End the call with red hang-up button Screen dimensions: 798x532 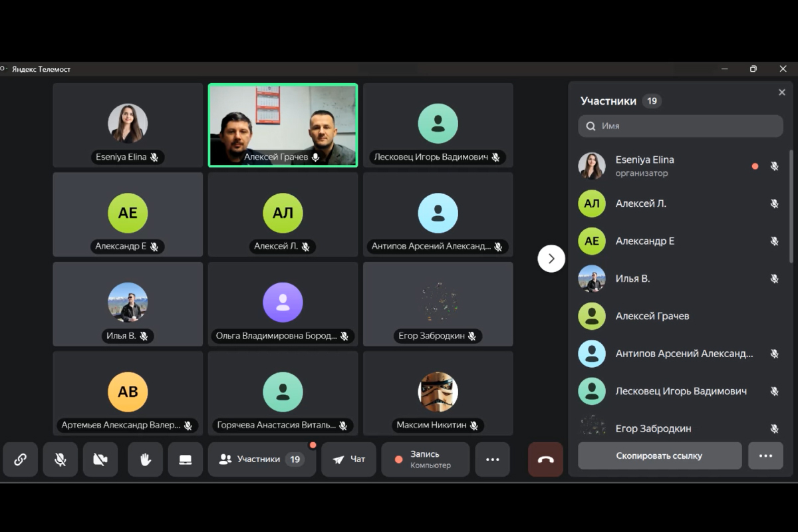[545, 460]
